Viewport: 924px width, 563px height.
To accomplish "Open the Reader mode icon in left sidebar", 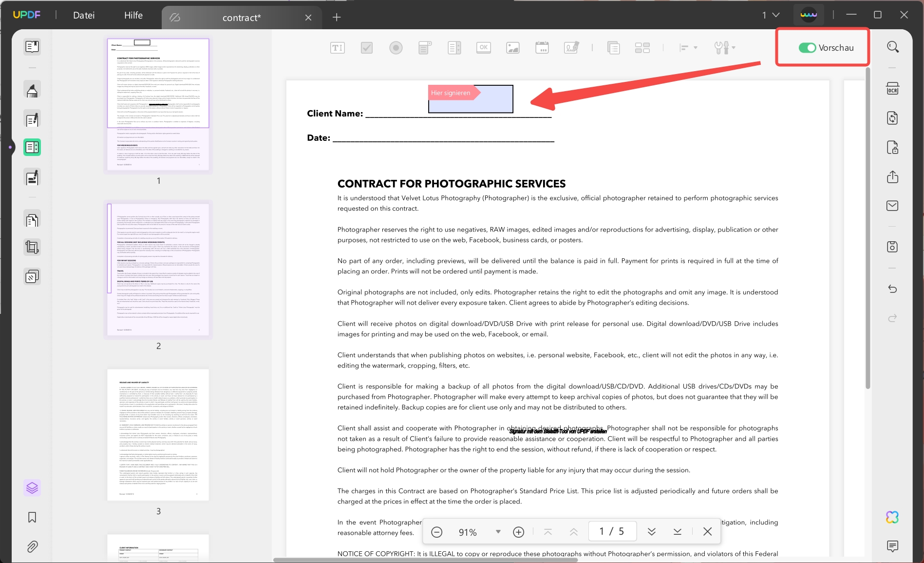I will tap(32, 46).
